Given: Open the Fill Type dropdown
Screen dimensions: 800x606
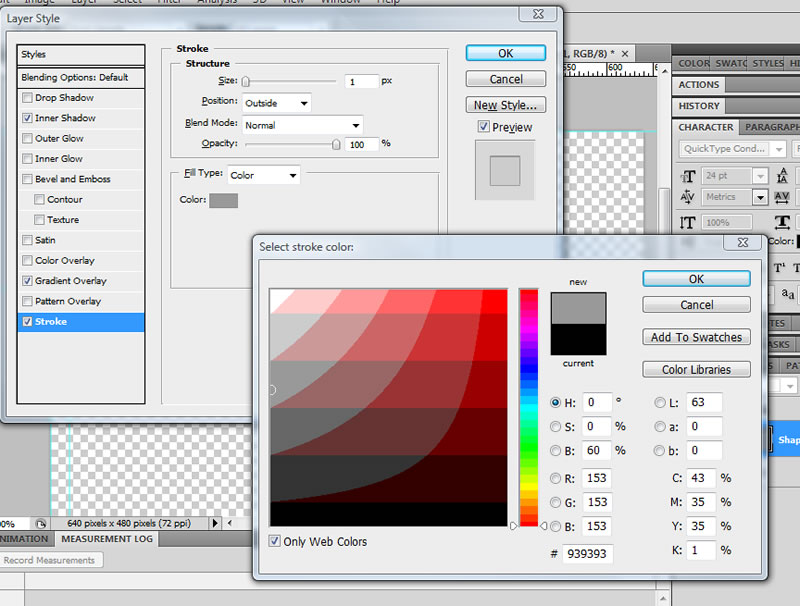Looking at the screenshot, I should coord(264,175).
